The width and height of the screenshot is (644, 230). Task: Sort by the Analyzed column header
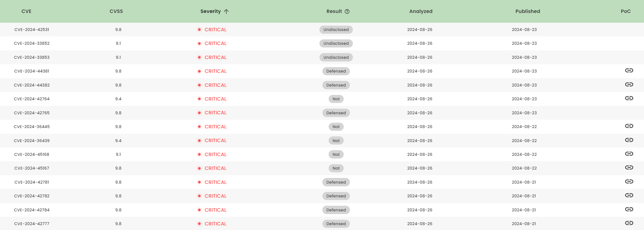(421, 11)
